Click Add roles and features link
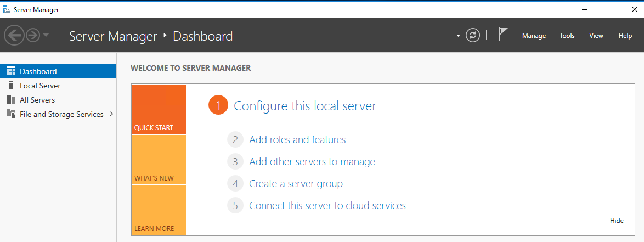 pos(297,139)
